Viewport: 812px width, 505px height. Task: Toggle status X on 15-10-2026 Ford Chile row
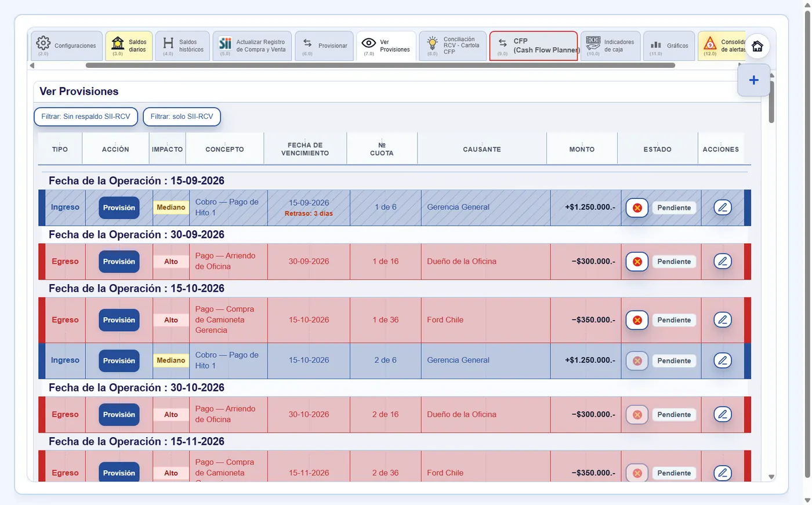coord(637,320)
